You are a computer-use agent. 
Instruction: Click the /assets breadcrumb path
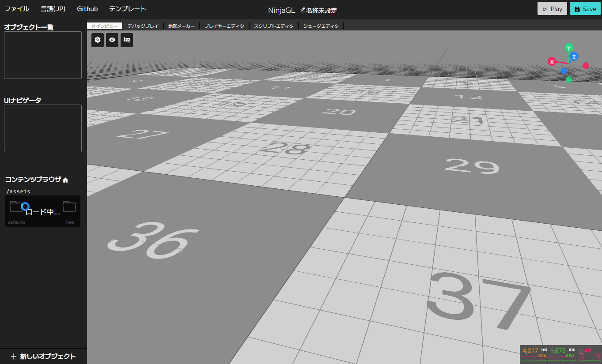(18, 191)
